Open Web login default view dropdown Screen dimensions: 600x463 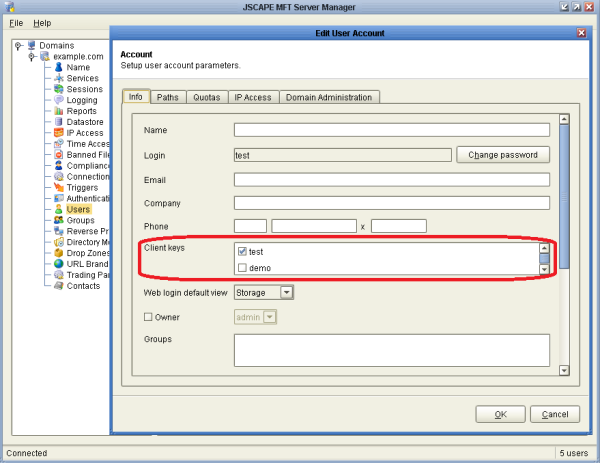285,292
